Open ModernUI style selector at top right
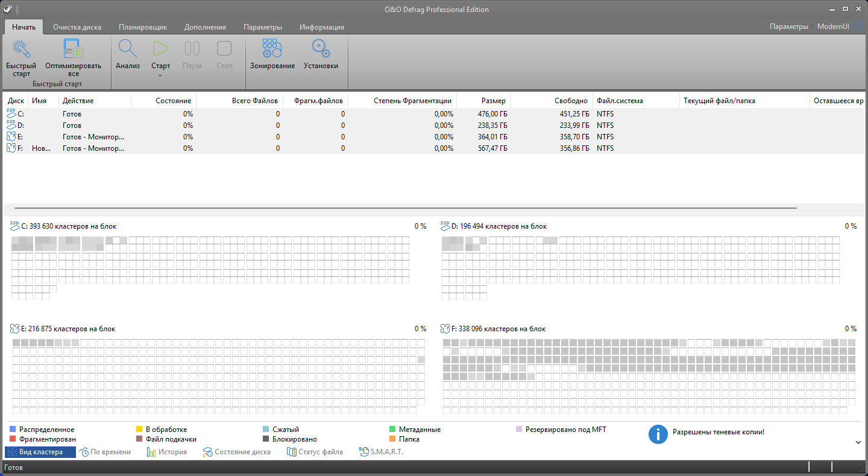Image resolution: width=868 pixels, height=476 pixels. pos(833,27)
